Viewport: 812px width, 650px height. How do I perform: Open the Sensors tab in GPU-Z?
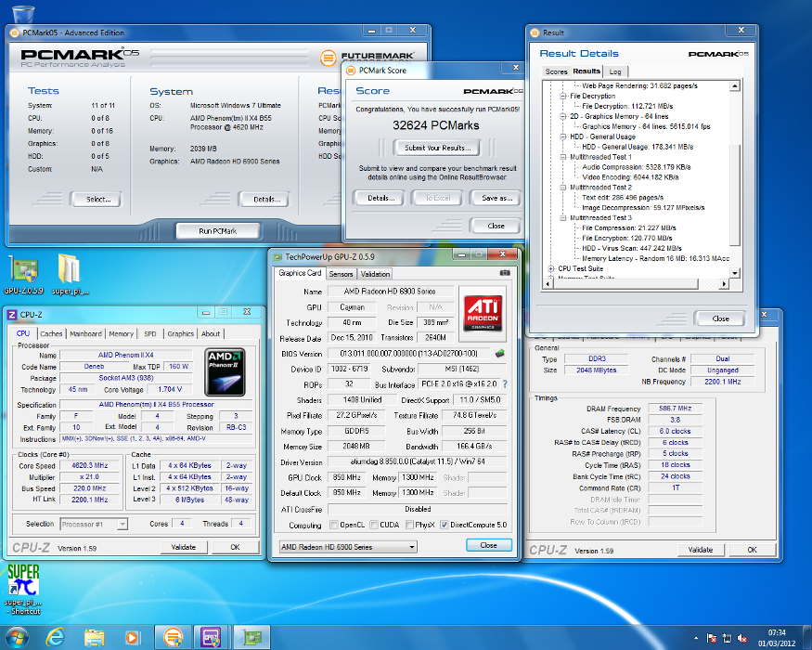(341, 274)
